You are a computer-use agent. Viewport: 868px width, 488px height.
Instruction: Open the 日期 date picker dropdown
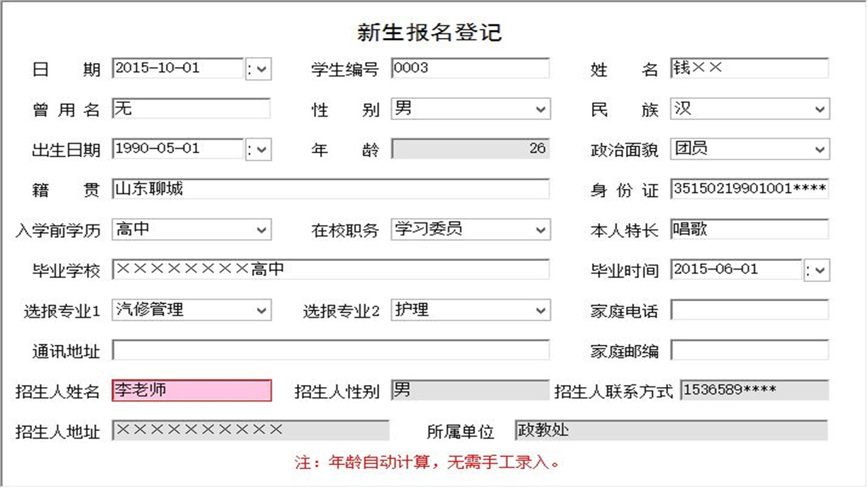[x=261, y=68]
